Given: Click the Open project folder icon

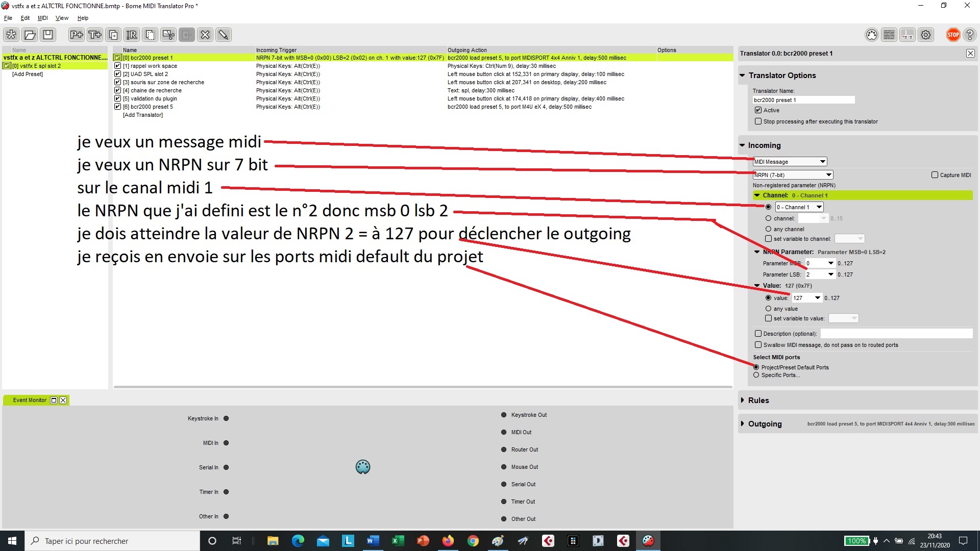Looking at the screenshot, I should pyautogui.click(x=30, y=35).
